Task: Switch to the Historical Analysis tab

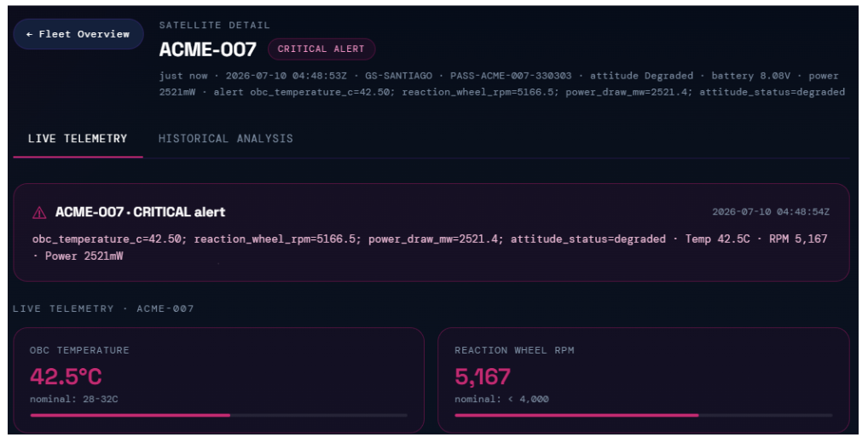Action: (225, 139)
